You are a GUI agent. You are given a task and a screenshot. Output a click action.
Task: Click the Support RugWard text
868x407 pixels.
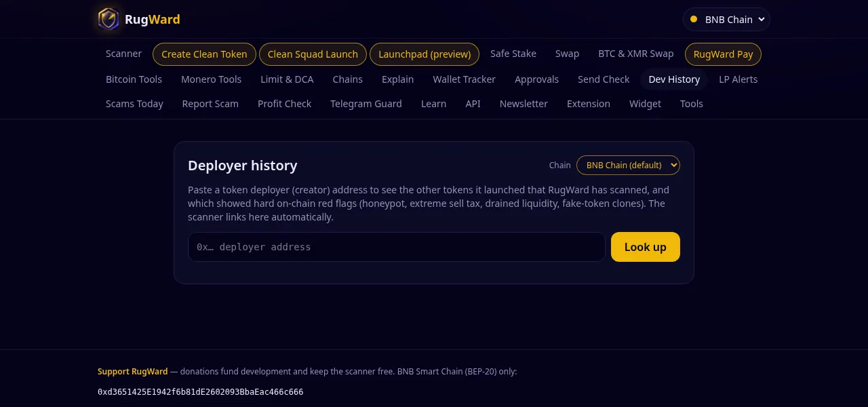tap(133, 372)
